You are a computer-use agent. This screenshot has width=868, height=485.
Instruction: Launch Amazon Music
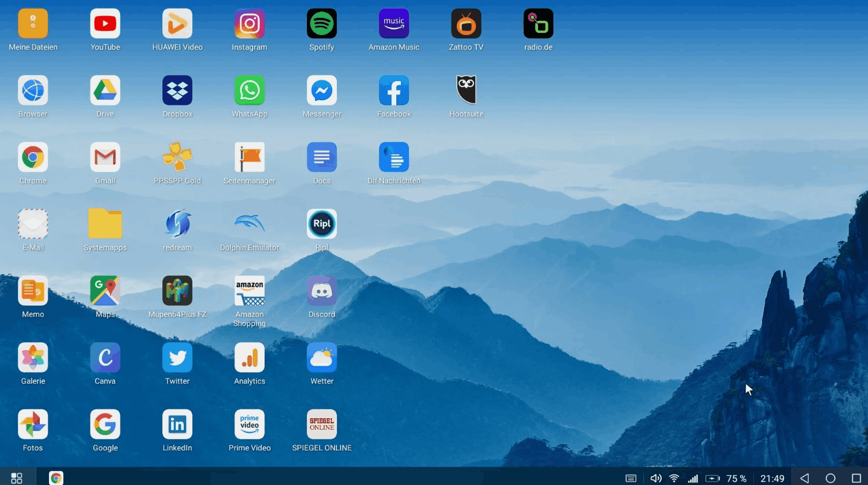394,24
